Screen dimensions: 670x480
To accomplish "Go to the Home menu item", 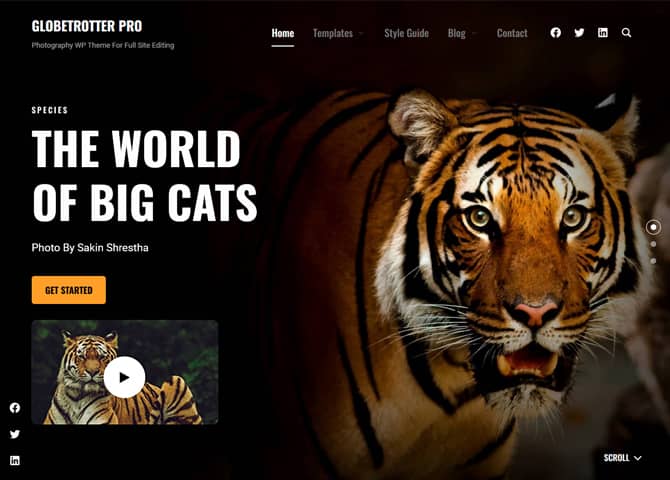I will click(282, 33).
